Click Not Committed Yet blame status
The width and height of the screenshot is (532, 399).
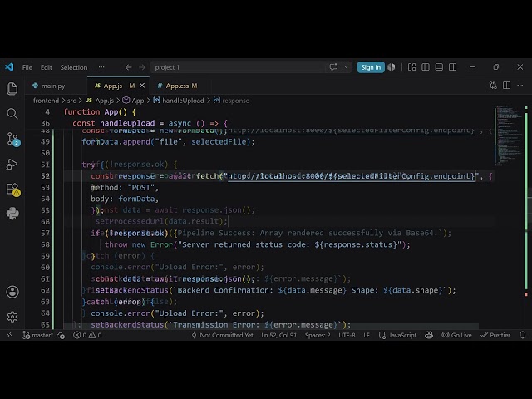pos(222,335)
